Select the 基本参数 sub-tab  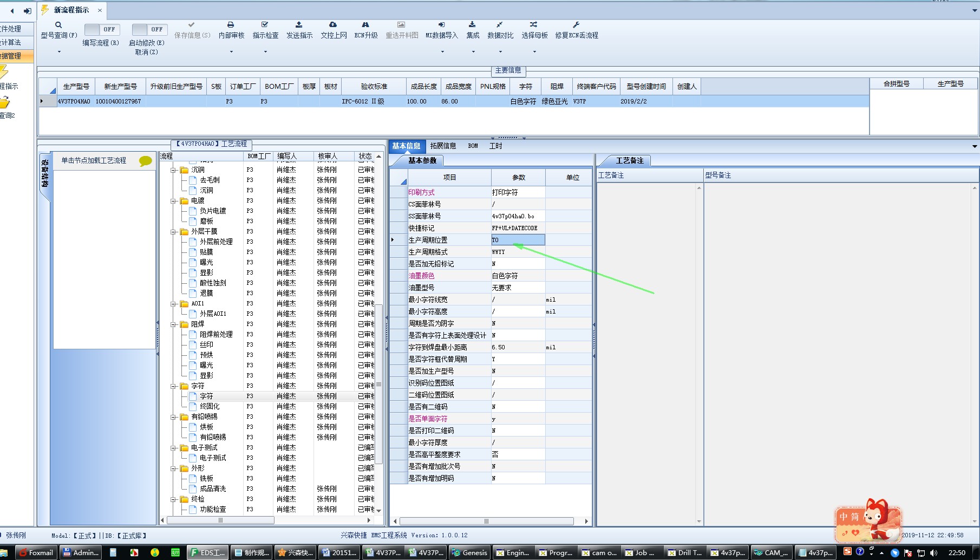tap(422, 160)
